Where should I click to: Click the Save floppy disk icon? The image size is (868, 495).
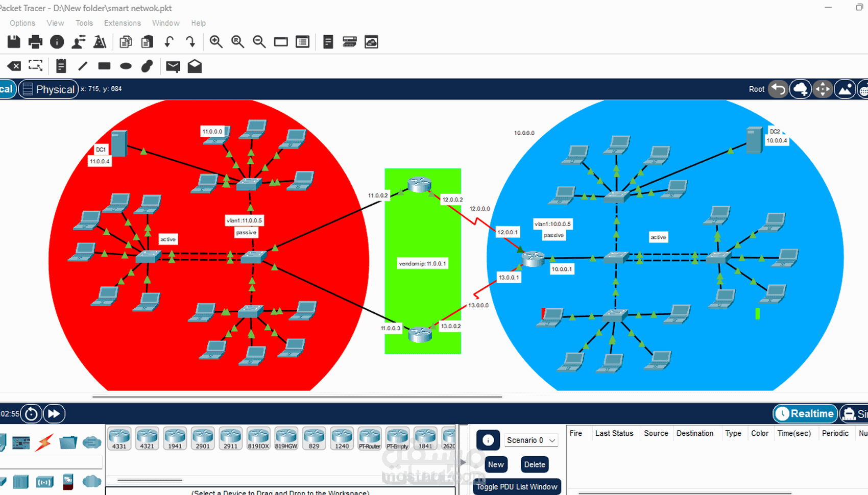click(x=14, y=42)
